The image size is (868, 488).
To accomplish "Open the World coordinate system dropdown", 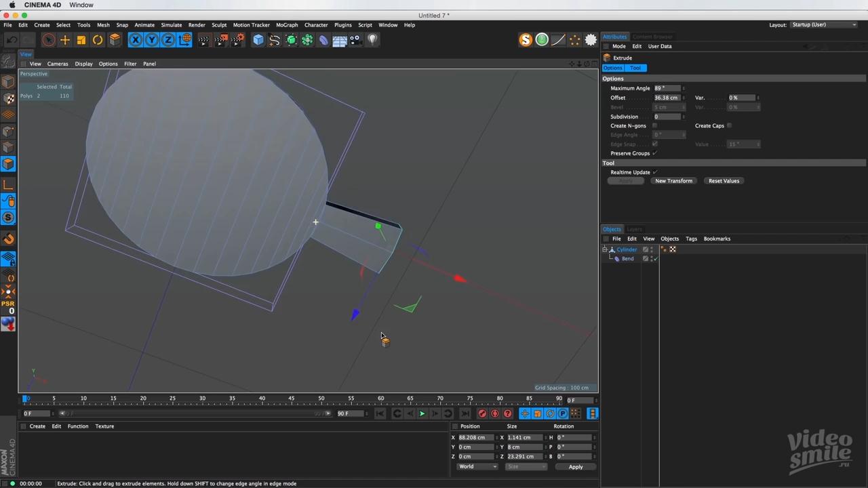I will point(477,466).
